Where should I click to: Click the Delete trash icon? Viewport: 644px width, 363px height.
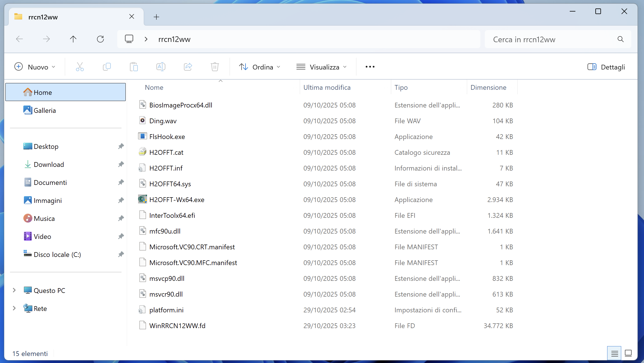pyautogui.click(x=215, y=67)
